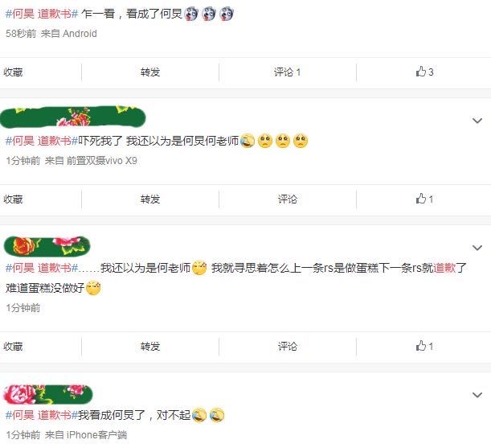Click iPhone客户端 source link

click(96, 435)
